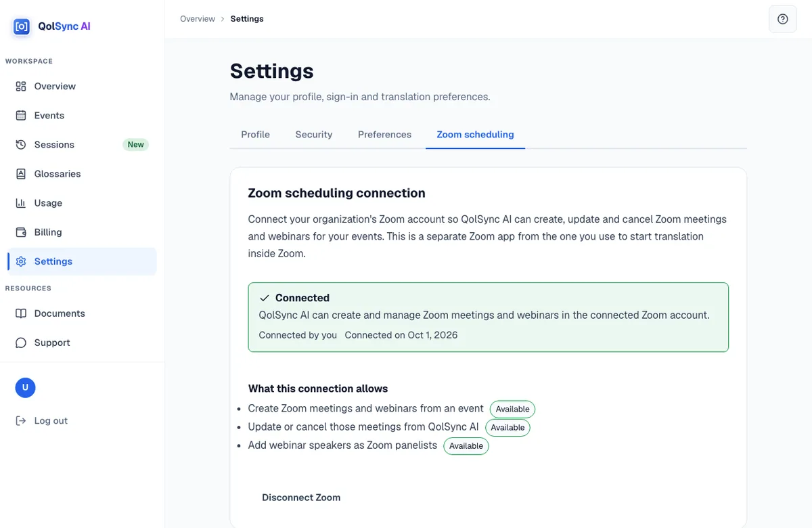The image size is (812, 528).
Task: Click the Overview breadcrumb link
Action: [198, 19]
